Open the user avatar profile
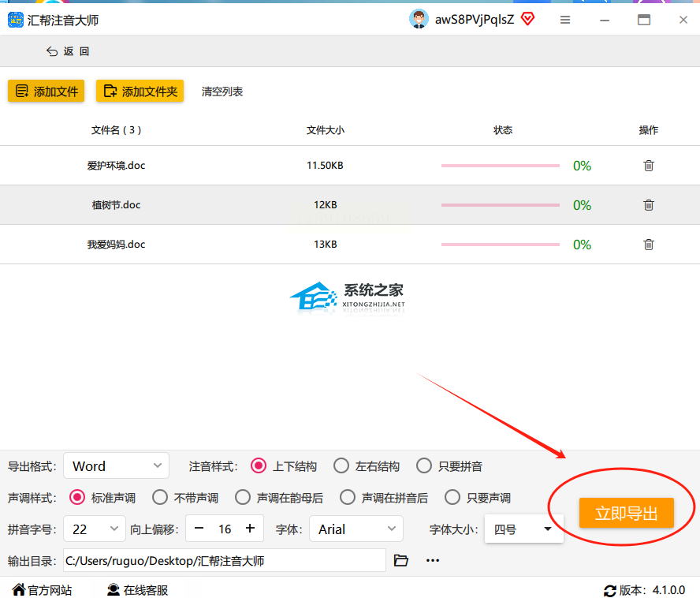700x598 pixels. point(419,19)
